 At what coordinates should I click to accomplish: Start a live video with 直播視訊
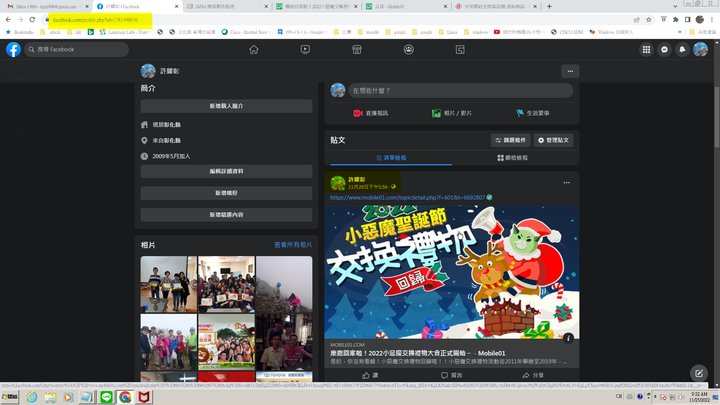pyautogui.click(x=371, y=113)
